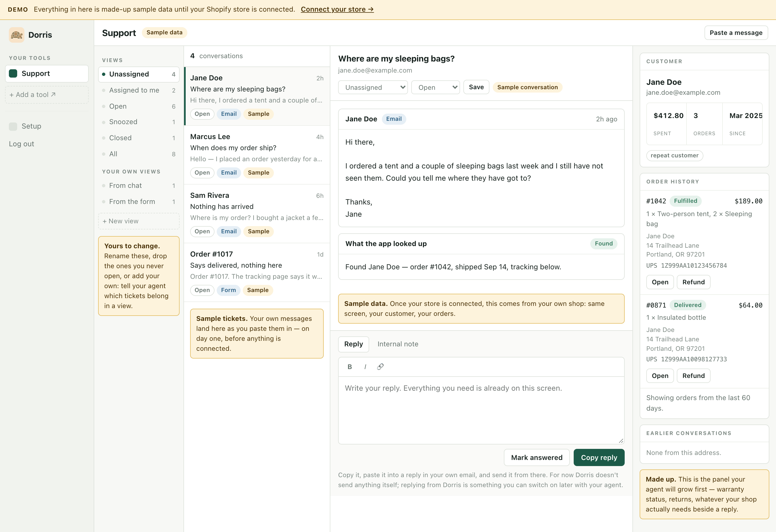
Task: Click the Sample data badge beside Support
Action: [164, 32]
